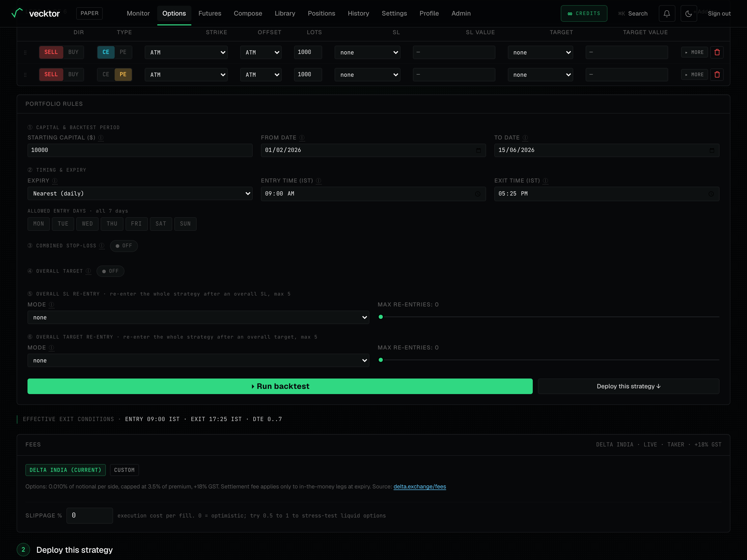This screenshot has height=560, width=747.
Task: Show info icon next to Expiry
Action: 55,181
